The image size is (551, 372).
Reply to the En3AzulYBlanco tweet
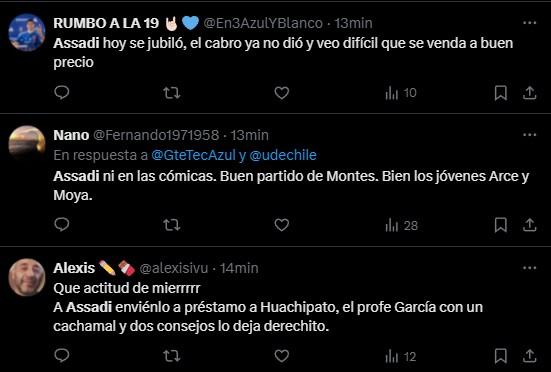click(x=62, y=93)
